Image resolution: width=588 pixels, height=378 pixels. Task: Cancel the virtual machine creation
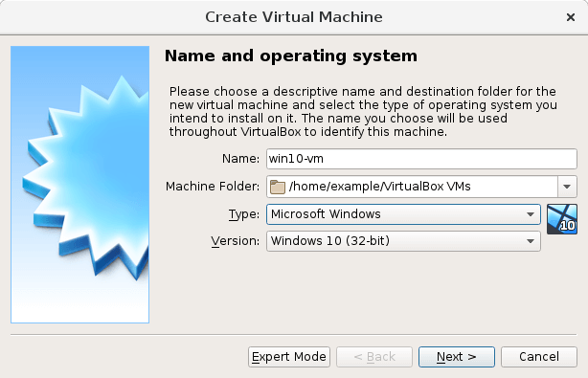pyautogui.click(x=539, y=357)
